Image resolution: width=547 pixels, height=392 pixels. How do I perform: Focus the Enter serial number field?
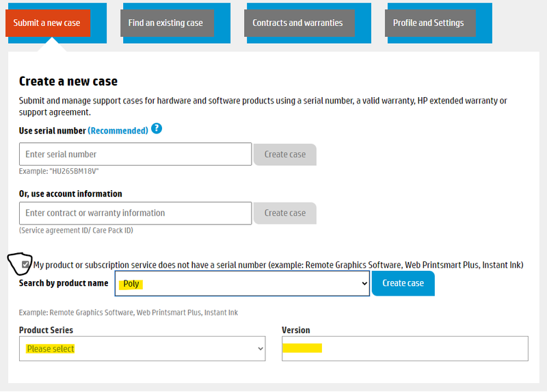(135, 154)
